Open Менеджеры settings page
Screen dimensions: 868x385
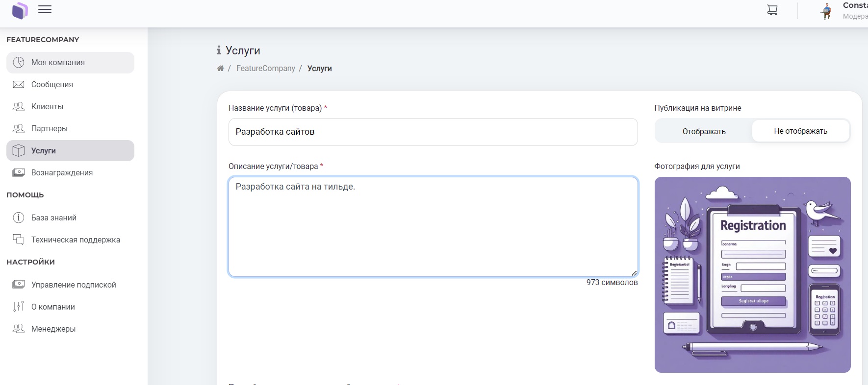(53, 329)
